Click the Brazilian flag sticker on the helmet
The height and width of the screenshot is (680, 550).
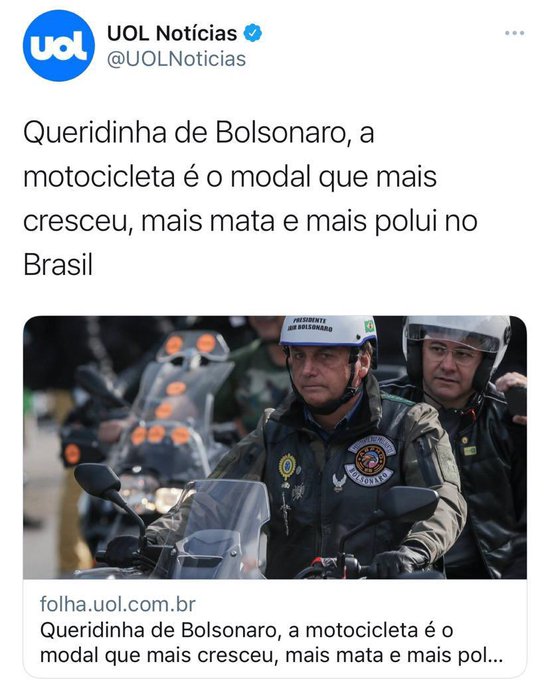pyautogui.click(x=369, y=326)
